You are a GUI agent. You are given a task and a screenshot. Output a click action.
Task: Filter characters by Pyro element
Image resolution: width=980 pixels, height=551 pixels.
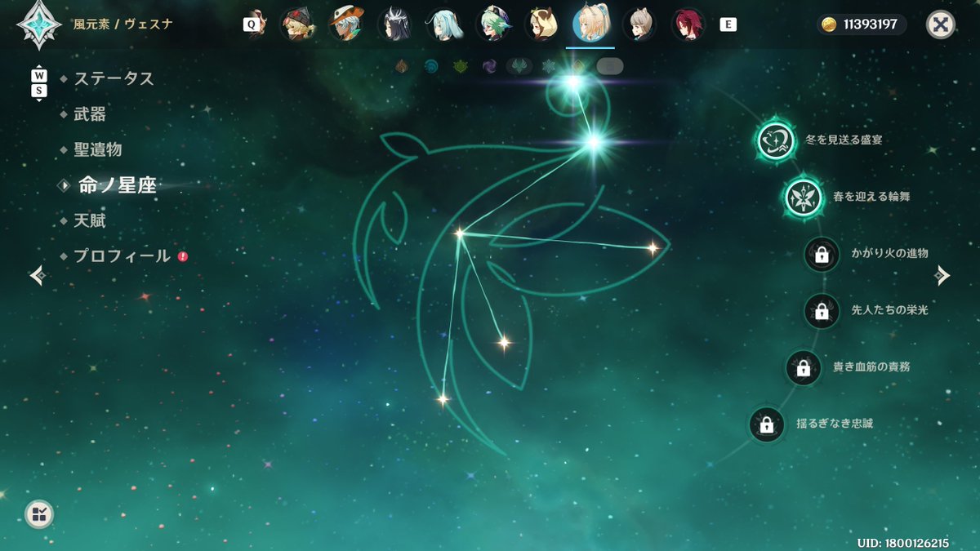pos(402,67)
